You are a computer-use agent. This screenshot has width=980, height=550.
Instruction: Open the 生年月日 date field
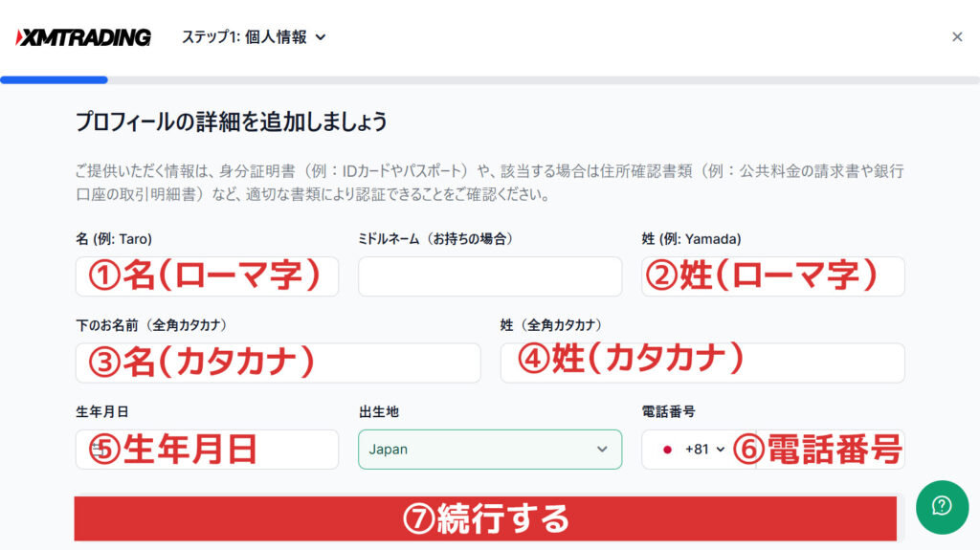point(207,450)
